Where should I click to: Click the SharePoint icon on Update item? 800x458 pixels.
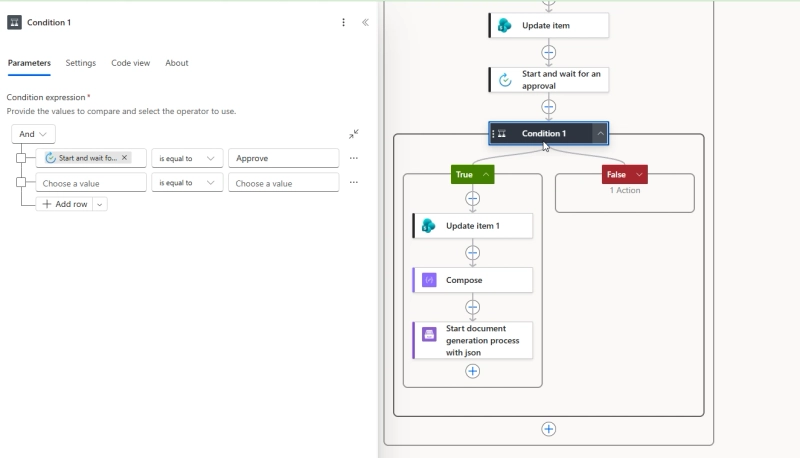click(x=505, y=26)
